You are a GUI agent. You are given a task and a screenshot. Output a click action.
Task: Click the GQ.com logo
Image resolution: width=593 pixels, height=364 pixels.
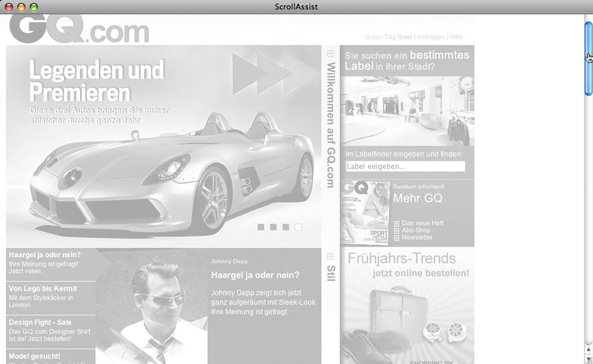79,29
